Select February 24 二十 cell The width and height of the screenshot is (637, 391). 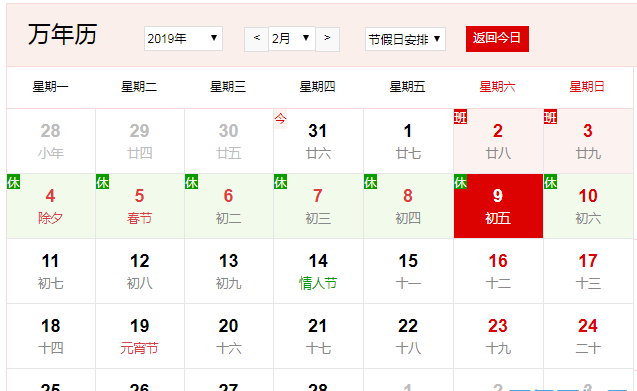point(588,336)
